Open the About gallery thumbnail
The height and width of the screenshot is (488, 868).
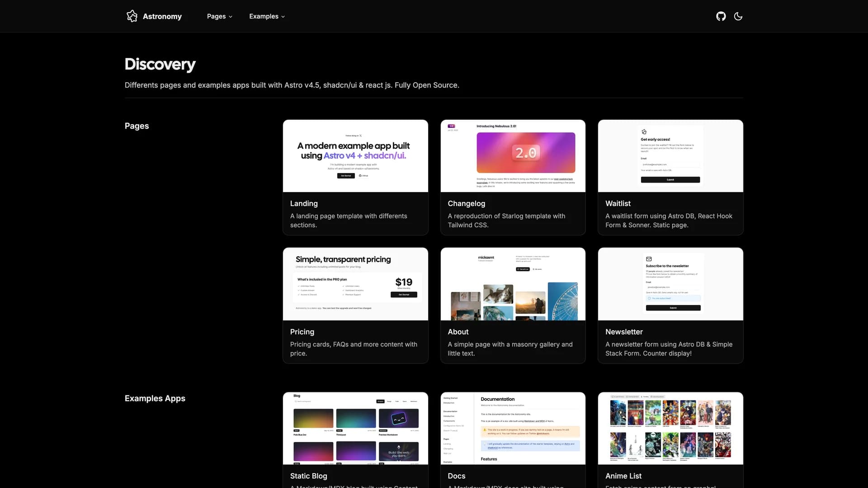(513, 284)
